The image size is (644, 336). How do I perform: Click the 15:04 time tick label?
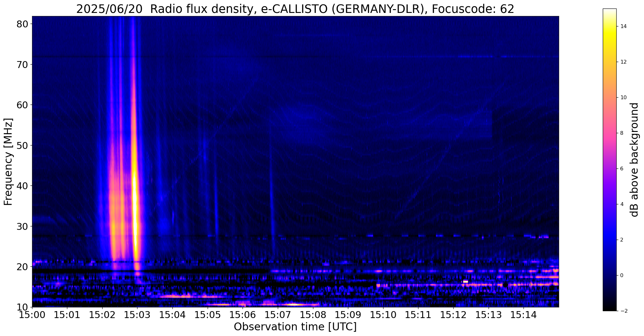[172, 315]
